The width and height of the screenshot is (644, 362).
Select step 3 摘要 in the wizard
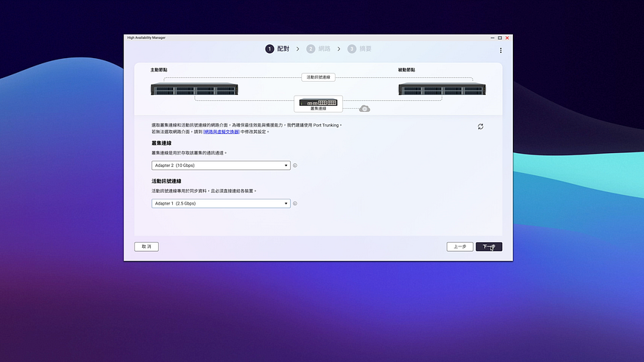359,49
